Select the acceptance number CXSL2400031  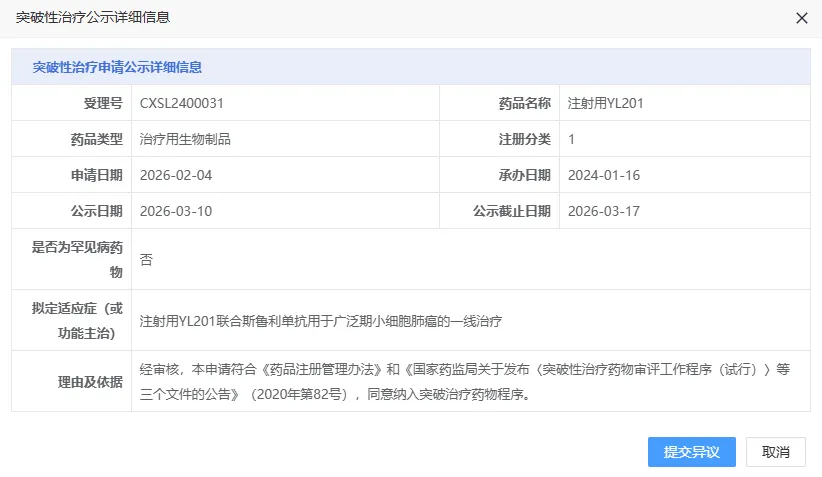tap(181, 103)
